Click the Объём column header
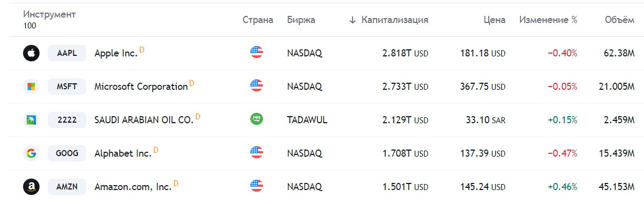This screenshot has height=201, width=644. (619, 20)
